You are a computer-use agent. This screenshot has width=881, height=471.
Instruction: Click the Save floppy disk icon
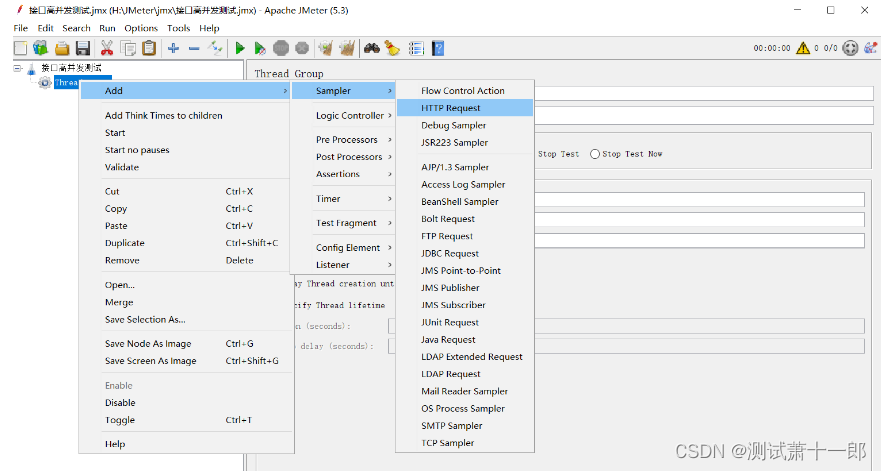pyautogui.click(x=83, y=48)
